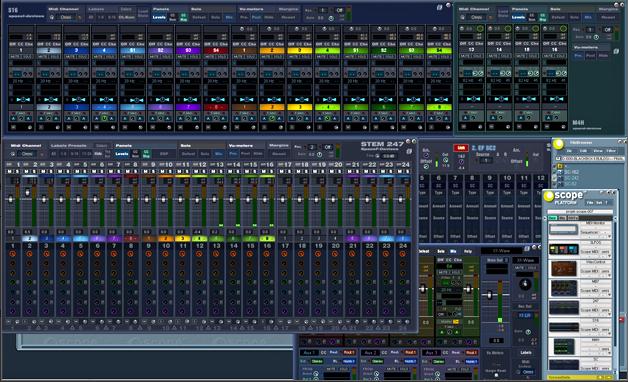Click the channel 1 fader handle in STEM 247
Screen dimensions: 628x382
pyautogui.click(x=10, y=199)
